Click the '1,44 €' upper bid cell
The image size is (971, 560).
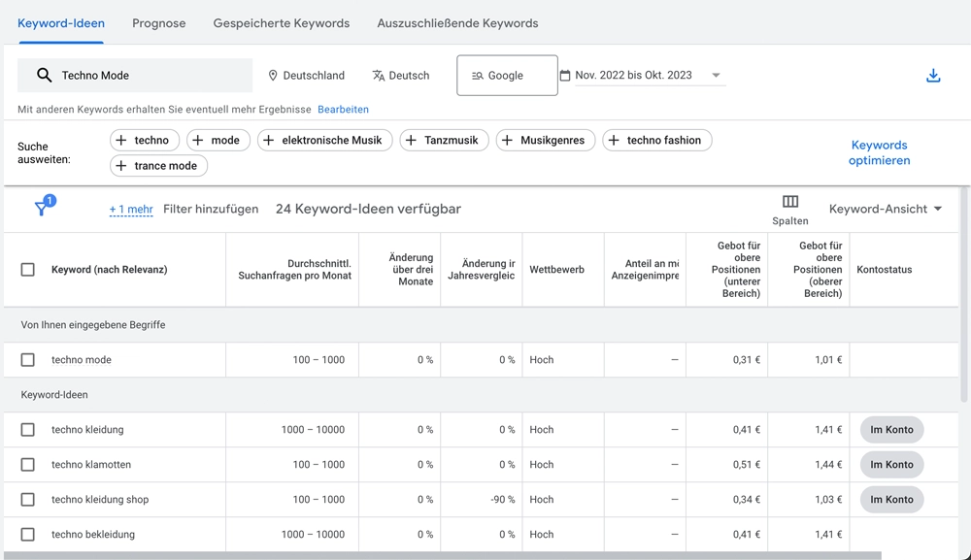point(828,465)
